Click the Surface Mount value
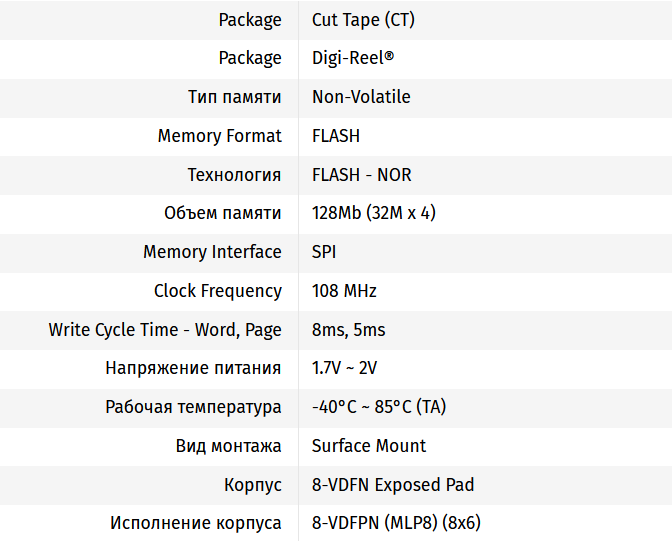672x541 pixels. coord(369,446)
